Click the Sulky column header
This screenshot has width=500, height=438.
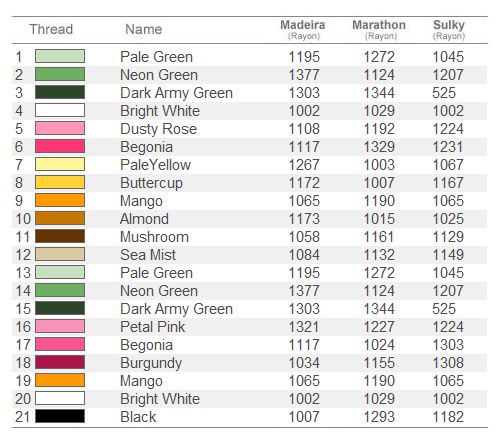coord(449,29)
